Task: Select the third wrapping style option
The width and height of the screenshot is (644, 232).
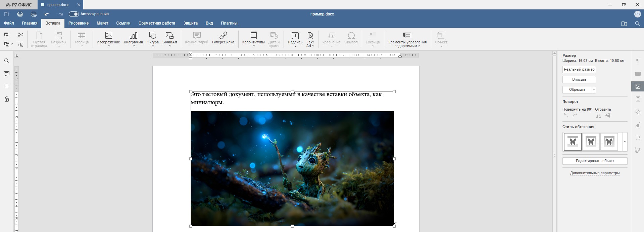Action: point(609,142)
